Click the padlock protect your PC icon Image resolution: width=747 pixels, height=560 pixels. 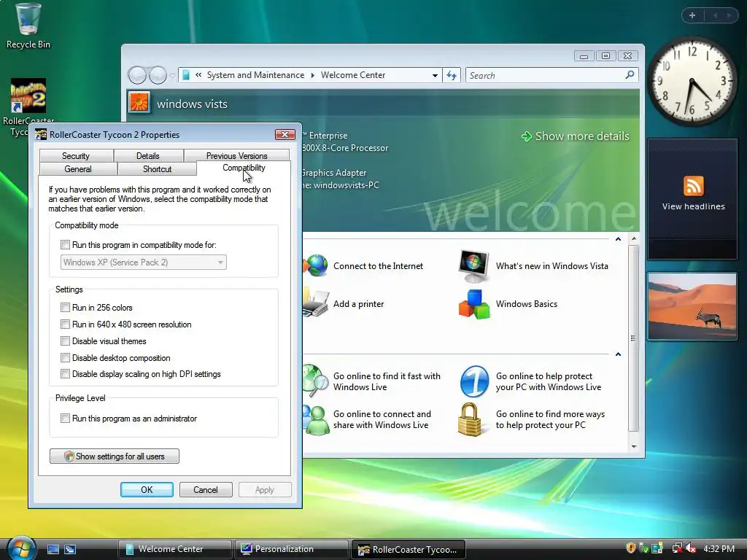click(x=470, y=419)
